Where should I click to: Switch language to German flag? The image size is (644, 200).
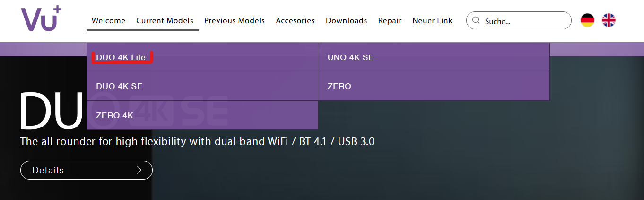click(587, 20)
